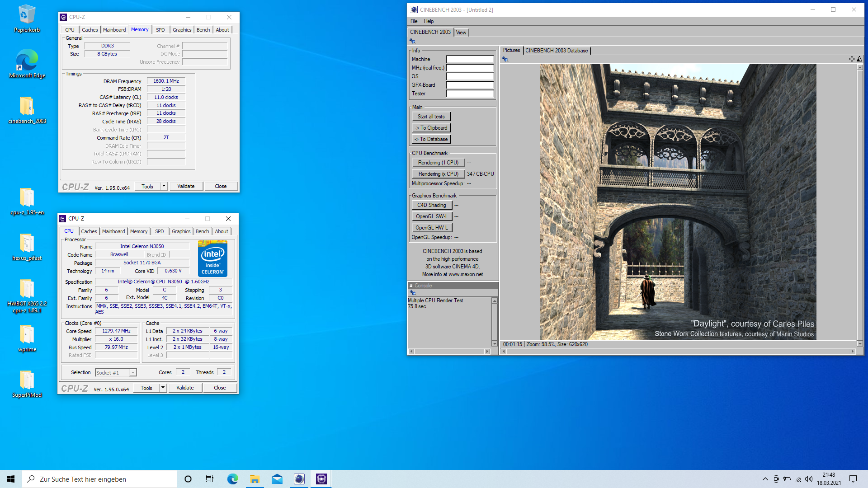The width and height of the screenshot is (868, 488).
Task: Click the taskbar search box
Action: tap(99, 479)
